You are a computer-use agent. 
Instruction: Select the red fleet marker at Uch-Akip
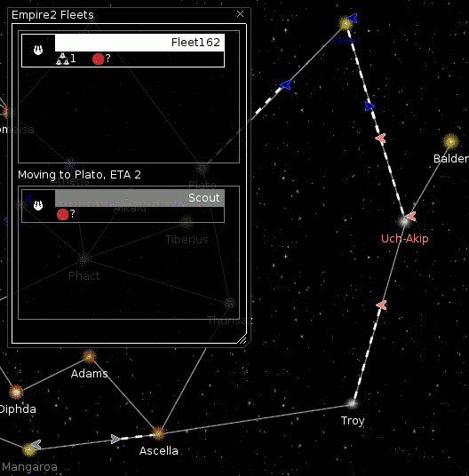pos(410,217)
